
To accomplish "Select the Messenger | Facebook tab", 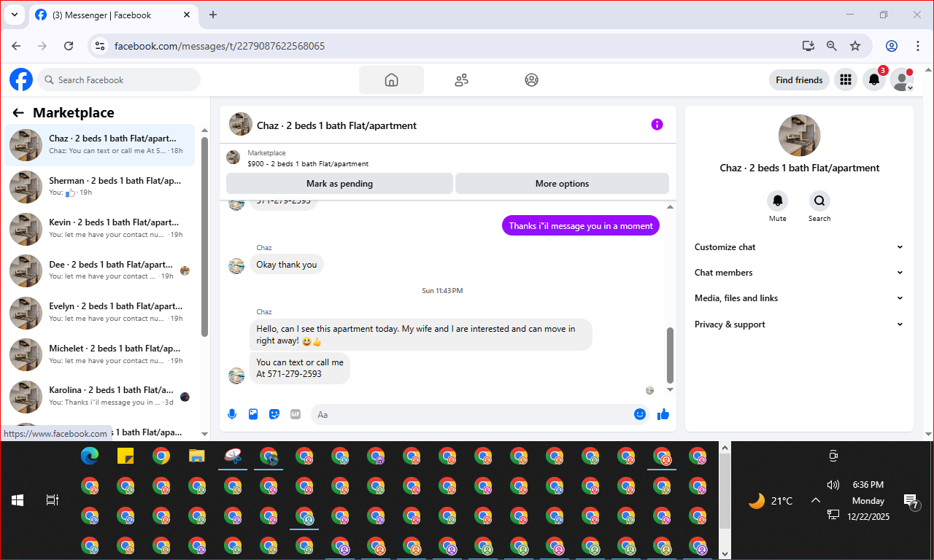I will tap(112, 15).
